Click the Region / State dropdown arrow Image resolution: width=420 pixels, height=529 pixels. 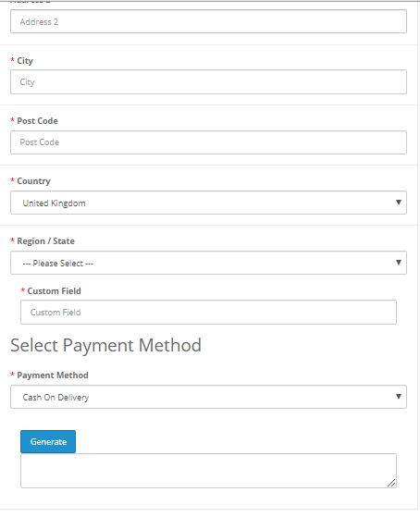coord(399,263)
